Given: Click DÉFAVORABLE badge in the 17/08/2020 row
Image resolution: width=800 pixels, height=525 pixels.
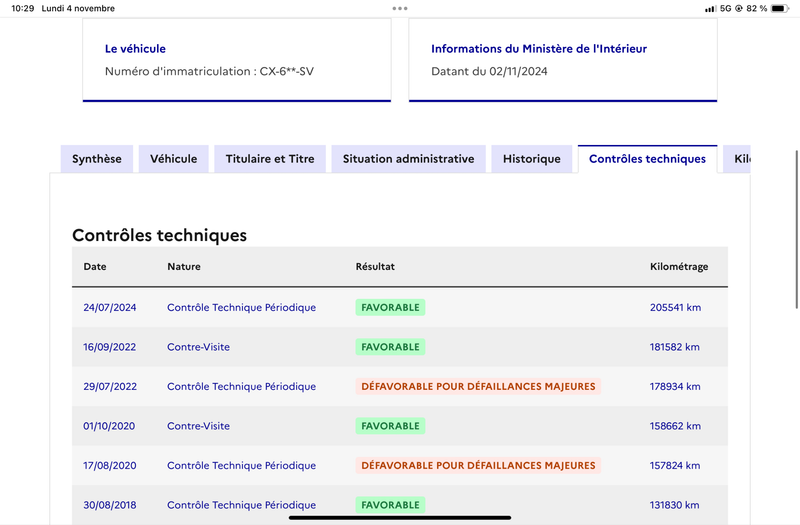Looking at the screenshot, I should (478, 465).
